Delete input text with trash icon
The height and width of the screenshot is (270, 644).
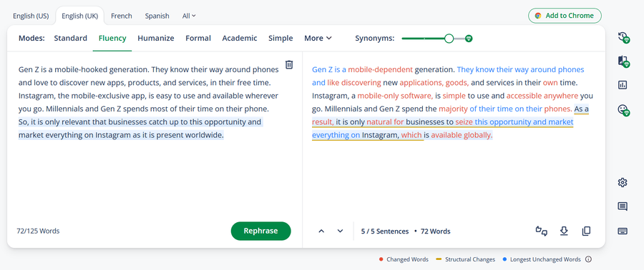289,65
